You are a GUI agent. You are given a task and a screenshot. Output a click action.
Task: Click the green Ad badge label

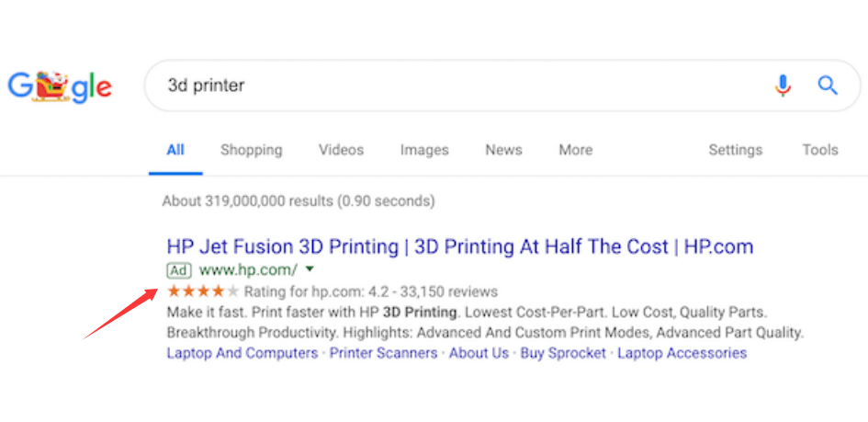click(179, 270)
